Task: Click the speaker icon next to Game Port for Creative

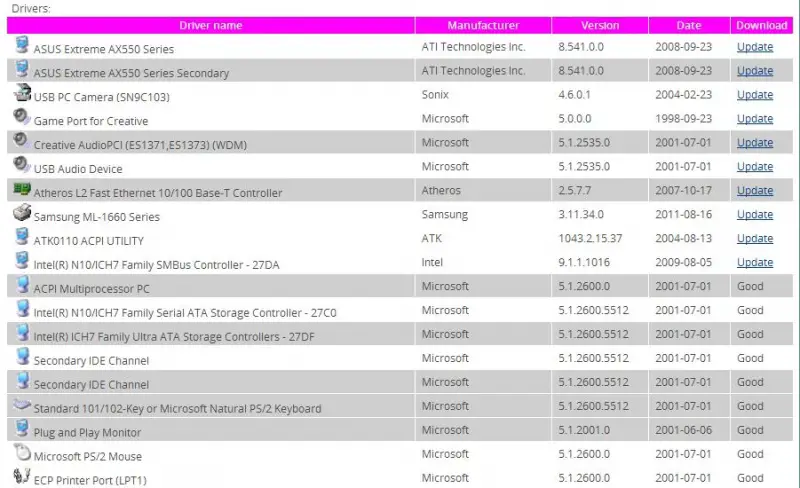Action: click(x=21, y=117)
